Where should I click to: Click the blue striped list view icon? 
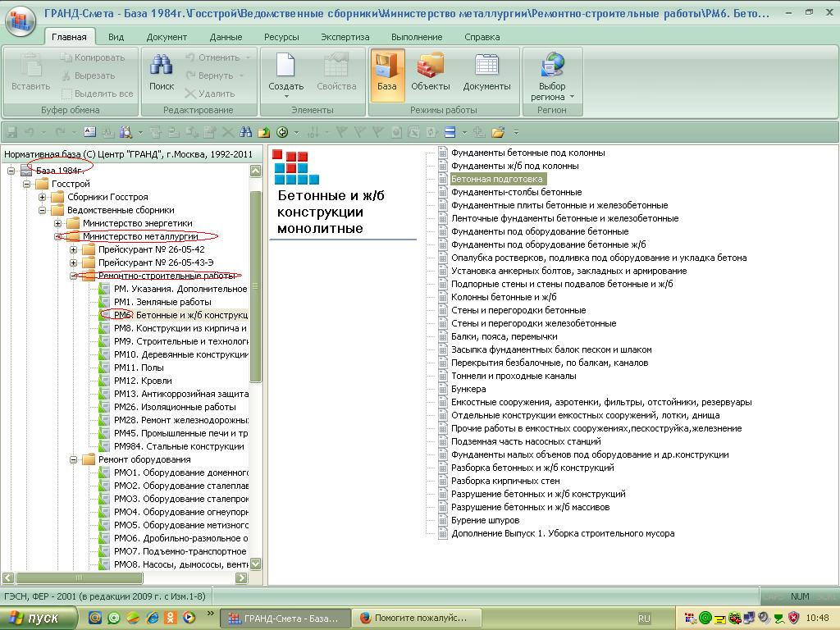(450, 132)
